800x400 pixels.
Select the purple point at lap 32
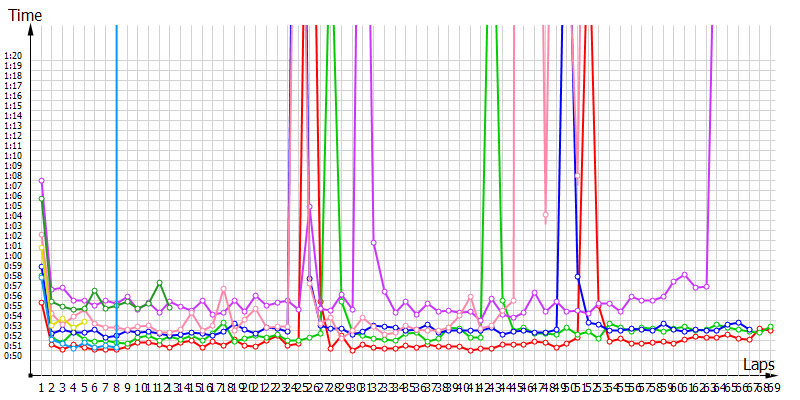pyautogui.click(x=373, y=242)
